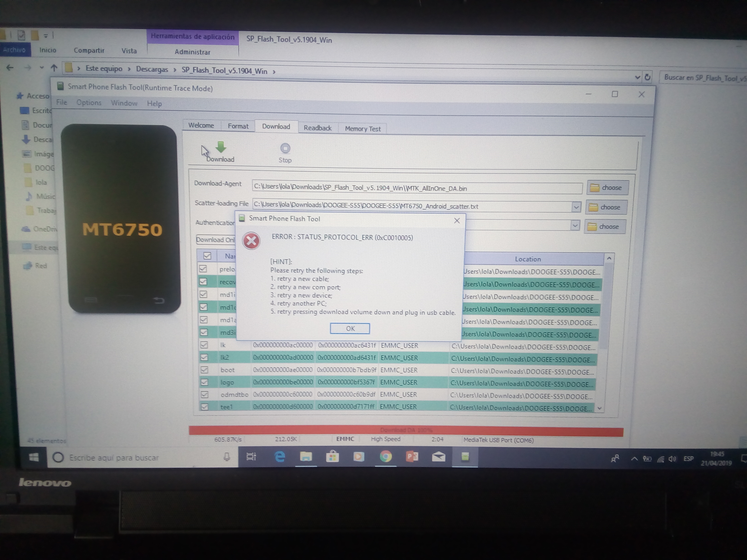Image resolution: width=747 pixels, height=560 pixels.
Task: Open the Mail app from the taskbar
Action: [x=438, y=457]
